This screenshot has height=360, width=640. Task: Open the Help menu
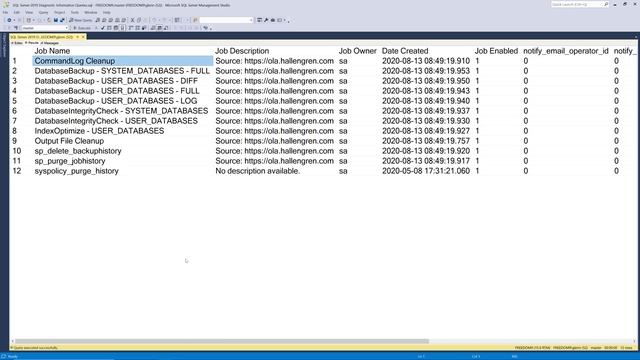(107, 12)
